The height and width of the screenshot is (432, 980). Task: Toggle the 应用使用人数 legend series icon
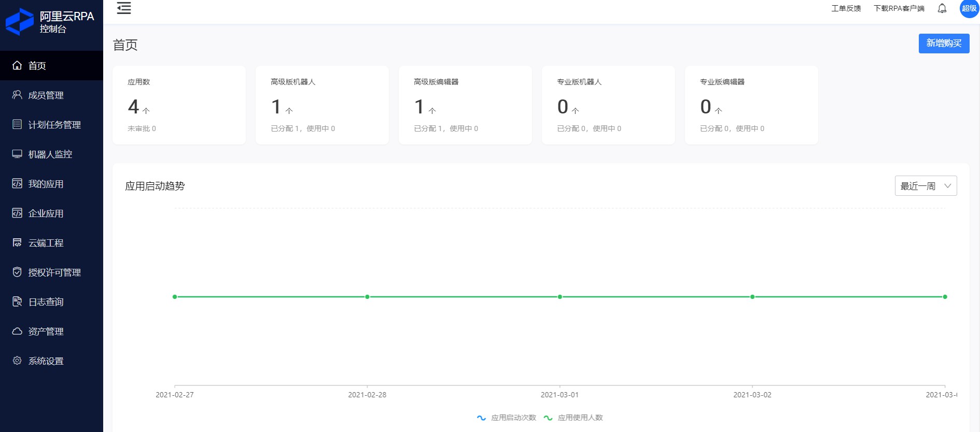pyautogui.click(x=548, y=417)
